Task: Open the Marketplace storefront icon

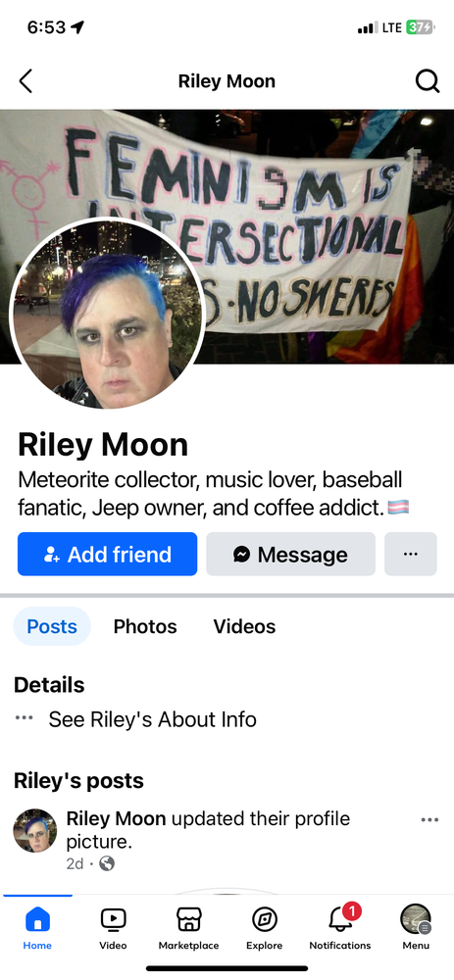Action: (x=189, y=919)
